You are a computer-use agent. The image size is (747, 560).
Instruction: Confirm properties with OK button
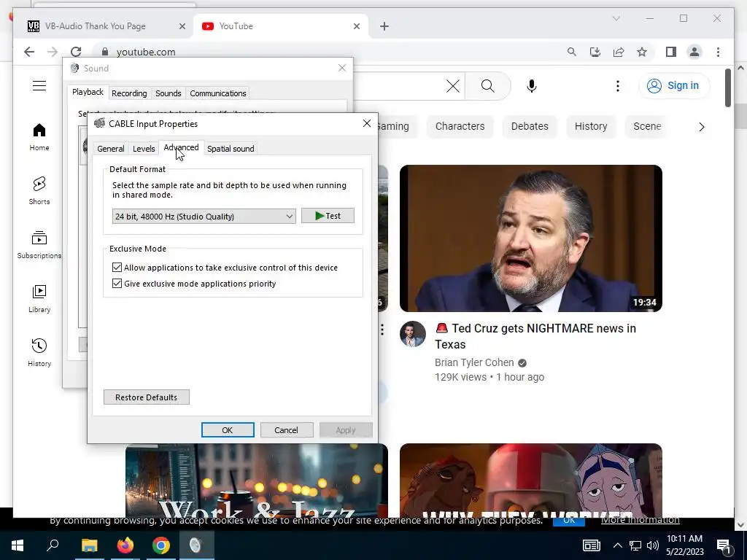pos(228,430)
